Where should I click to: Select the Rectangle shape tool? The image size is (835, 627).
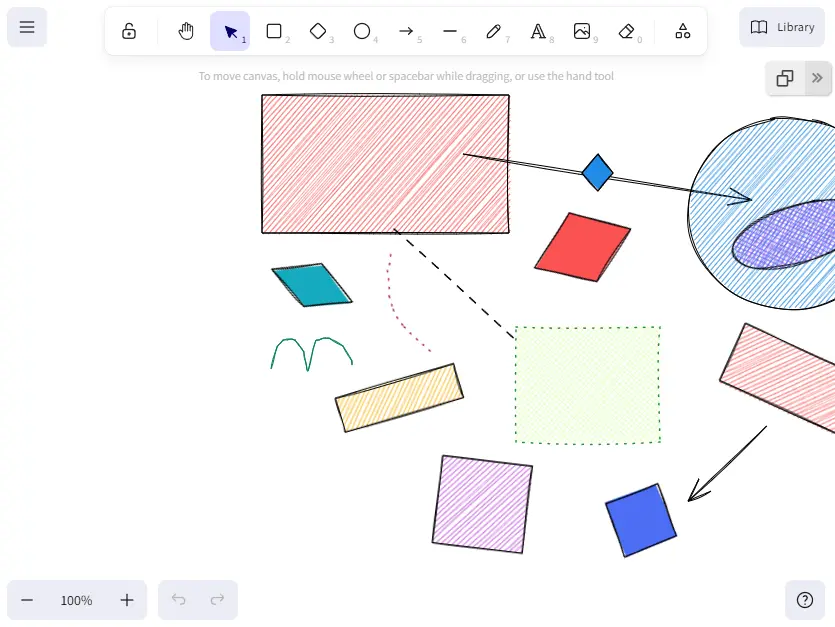(x=274, y=31)
